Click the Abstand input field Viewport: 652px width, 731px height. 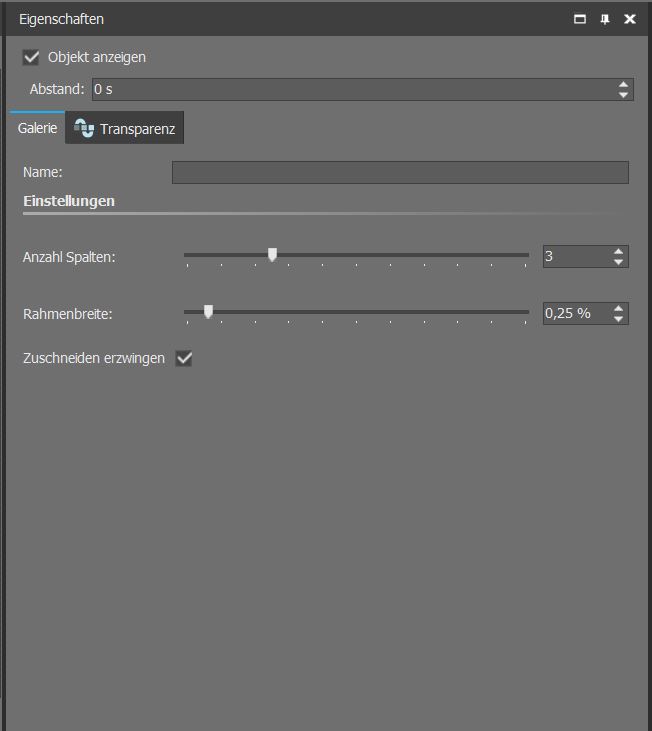pos(350,90)
